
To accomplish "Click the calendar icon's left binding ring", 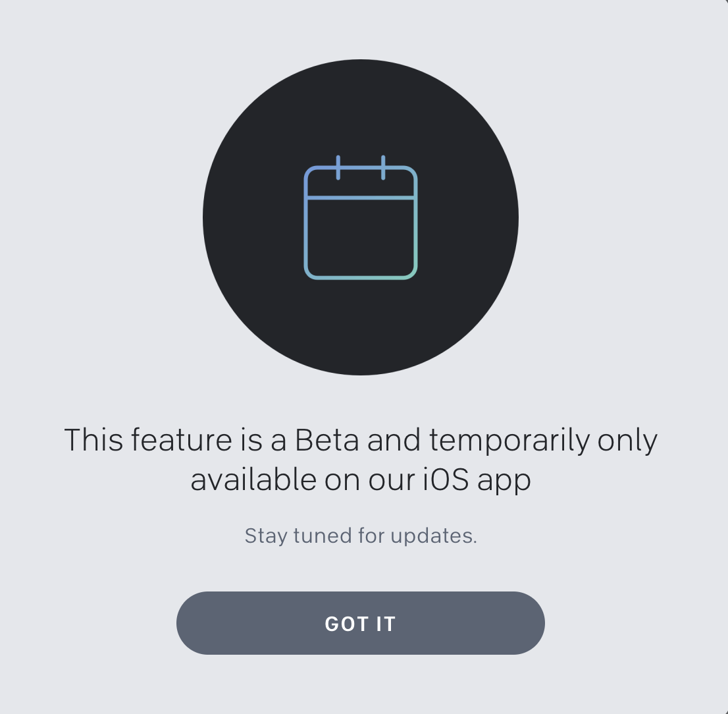I will (338, 168).
